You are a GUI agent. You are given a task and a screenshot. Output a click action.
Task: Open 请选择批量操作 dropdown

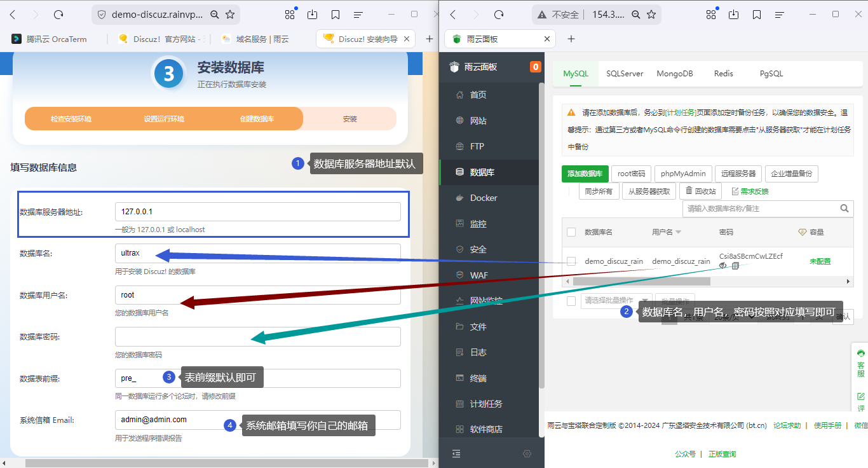coord(616,300)
